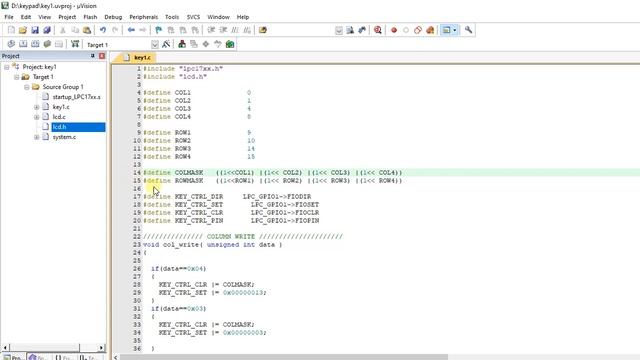
Task: Expand the lcd.c tree node
Action: coord(36,117)
